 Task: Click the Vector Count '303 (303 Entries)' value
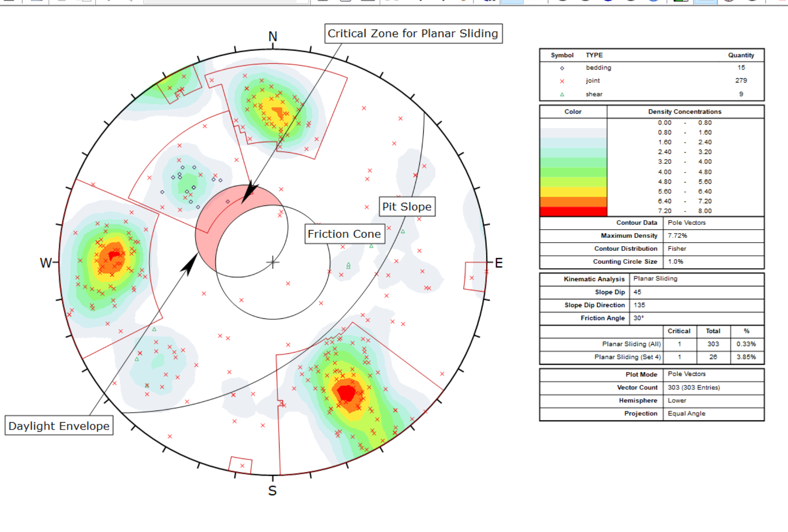pyautogui.click(x=694, y=388)
